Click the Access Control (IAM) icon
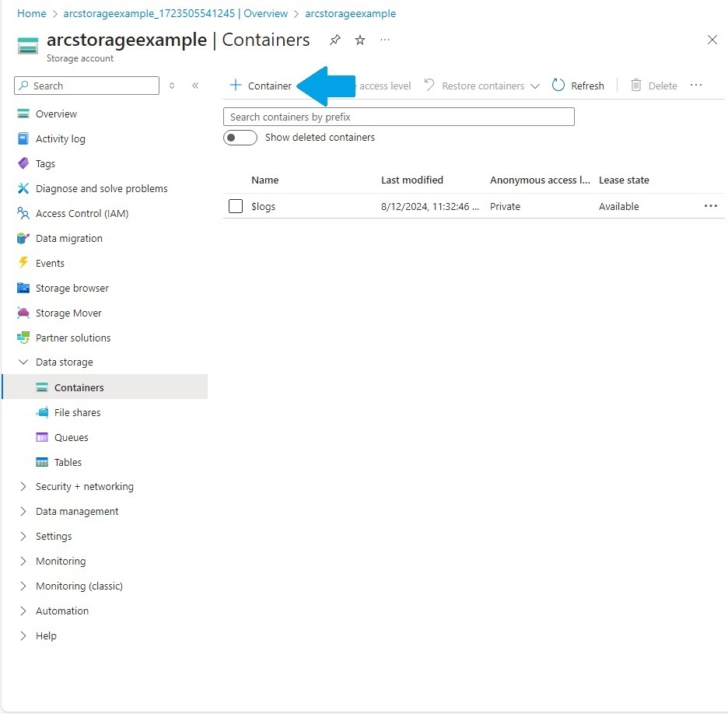The width and height of the screenshot is (728, 714). pyautogui.click(x=23, y=213)
